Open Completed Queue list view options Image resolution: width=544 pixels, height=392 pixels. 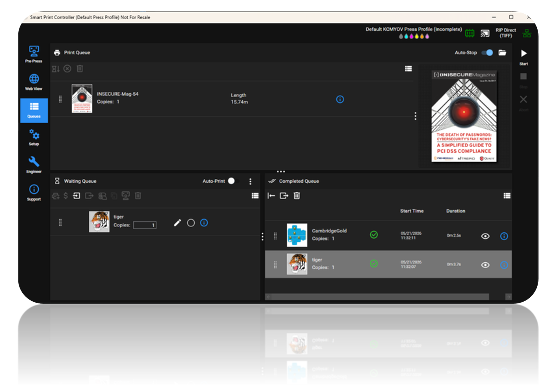coord(507,196)
